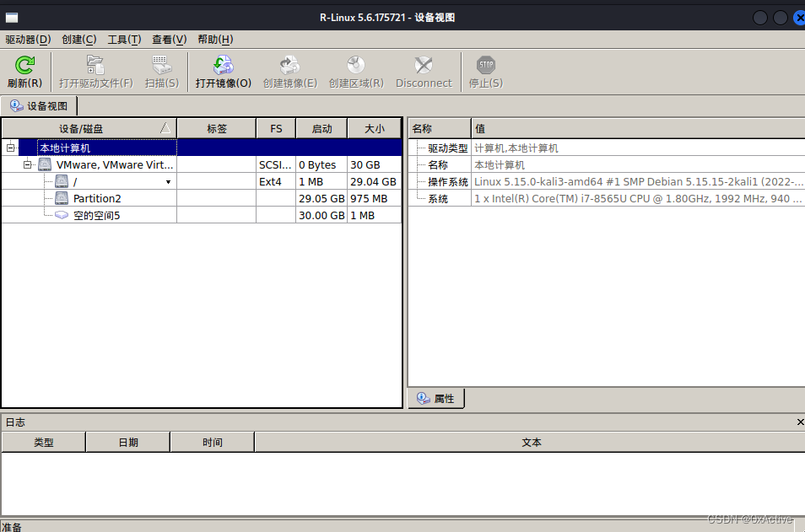Image resolution: width=805 pixels, height=532 pixels.
Task: Click the Partition2 drive icon
Action: click(x=62, y=198)
